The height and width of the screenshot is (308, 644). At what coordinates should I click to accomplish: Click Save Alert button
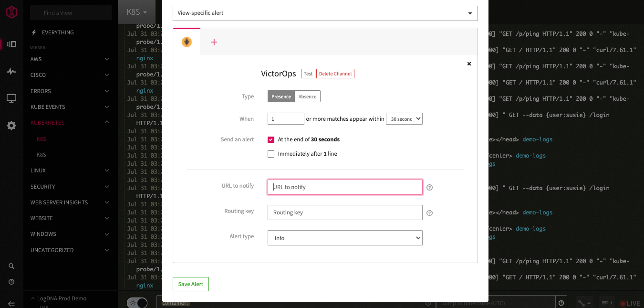click(x=191, y=284)
